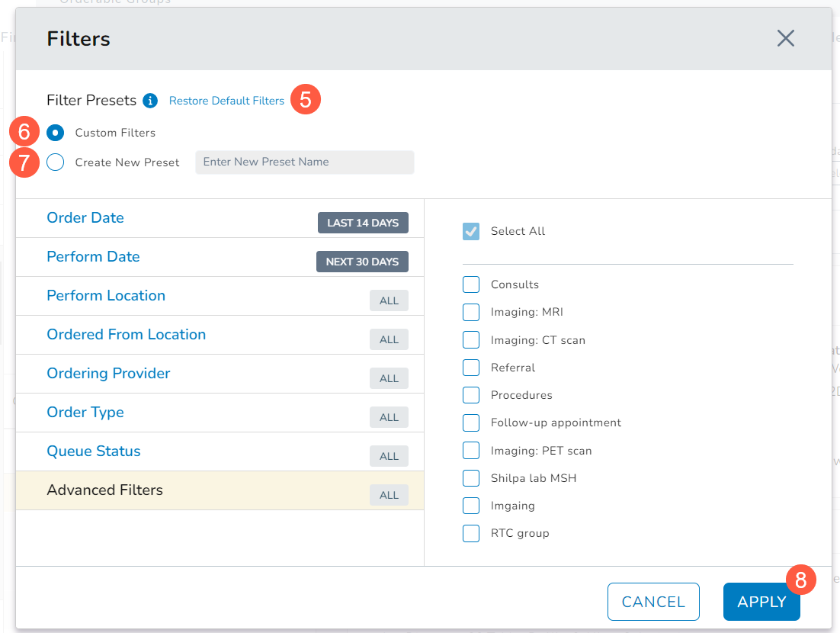Expand the Ordered From Location filter
Viewport: 840px width, 633px height.
[126, 335]
